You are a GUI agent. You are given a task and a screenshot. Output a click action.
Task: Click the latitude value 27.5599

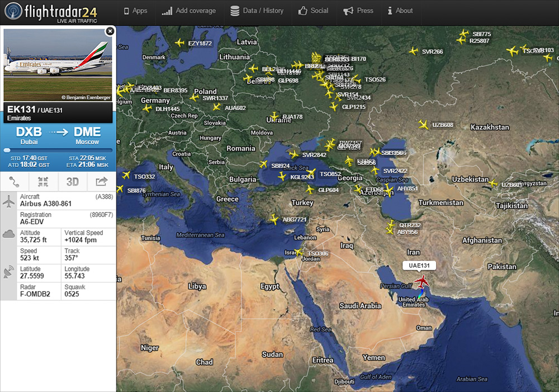click(32, 276)
